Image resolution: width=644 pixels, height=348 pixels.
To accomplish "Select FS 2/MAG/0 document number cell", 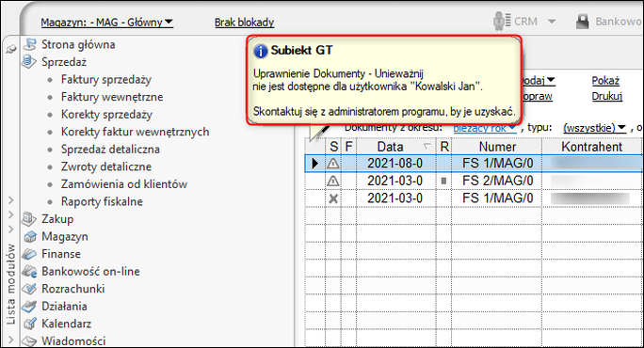I will click(497, 181).
